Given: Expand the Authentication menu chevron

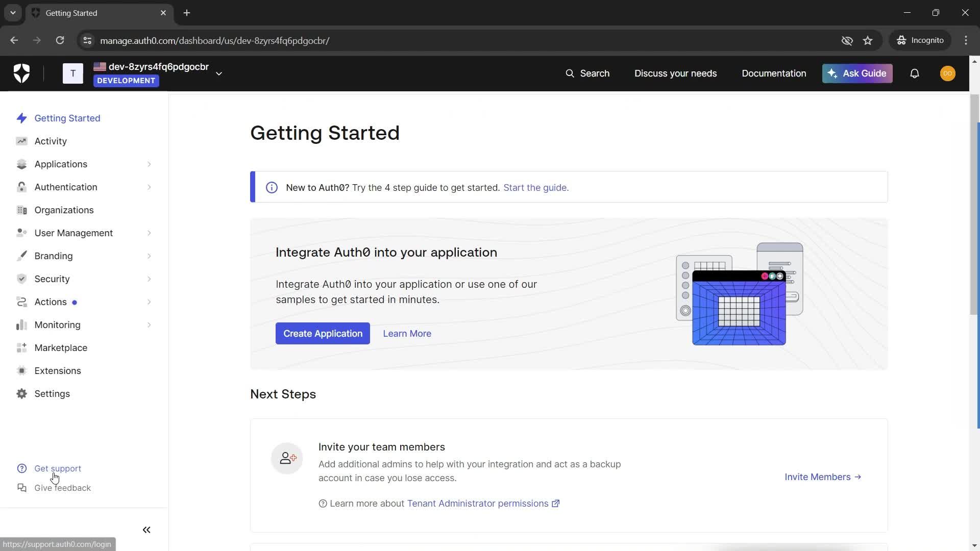Looking at the screenshot, I should point(149,187).
